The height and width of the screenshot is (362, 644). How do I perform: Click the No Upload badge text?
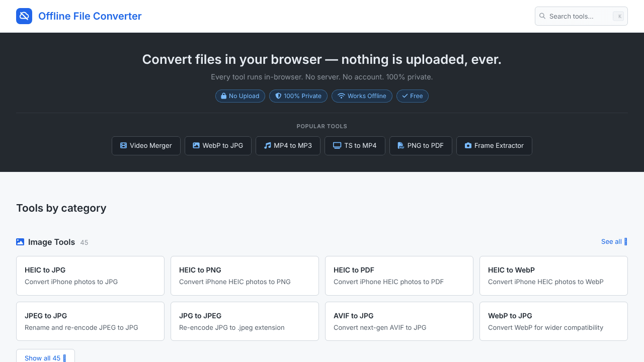(244, 96)
